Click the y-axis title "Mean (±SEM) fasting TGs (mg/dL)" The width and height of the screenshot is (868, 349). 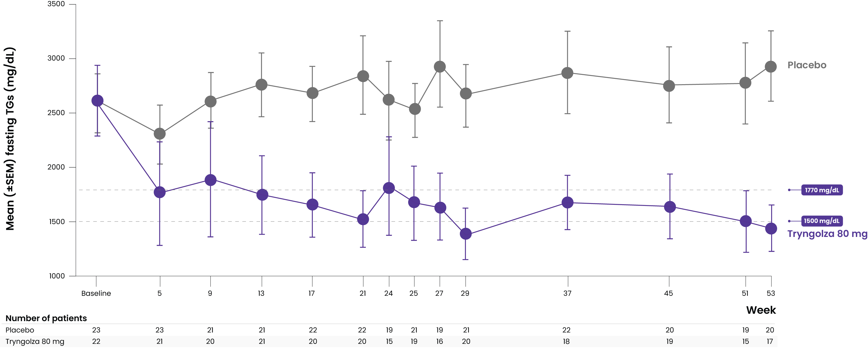(10, 139)
